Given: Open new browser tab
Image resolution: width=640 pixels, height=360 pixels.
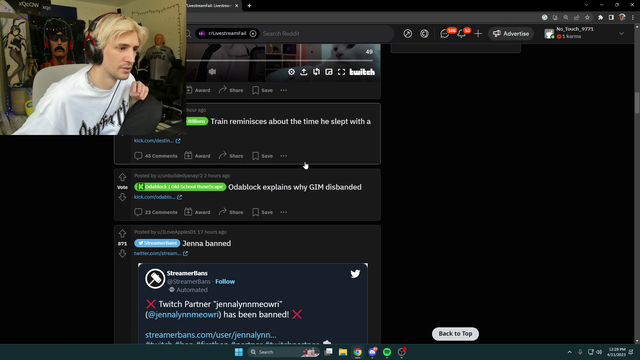Looking at the screenshot, I should click(x=249, y=6).
